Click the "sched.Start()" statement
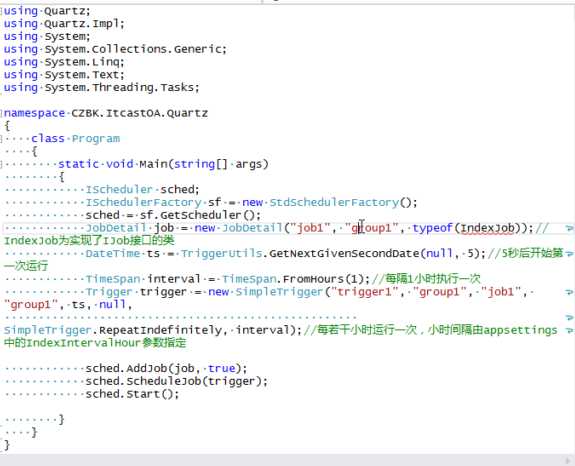Screen dimensions: 575x466 [x=132, y=394]
